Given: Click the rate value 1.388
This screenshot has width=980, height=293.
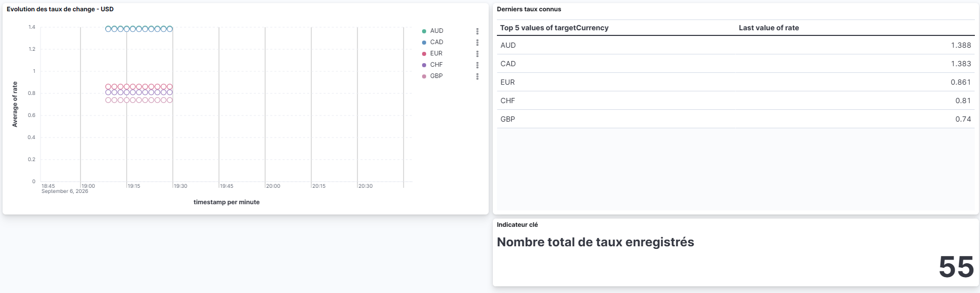Looking at the screenshot, I should (961, 45).
